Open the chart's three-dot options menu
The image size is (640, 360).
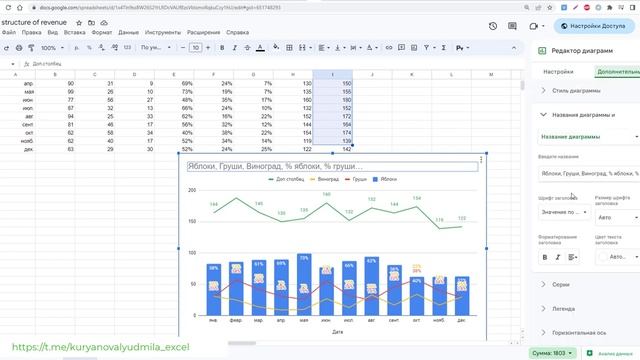tap(481, 160)
